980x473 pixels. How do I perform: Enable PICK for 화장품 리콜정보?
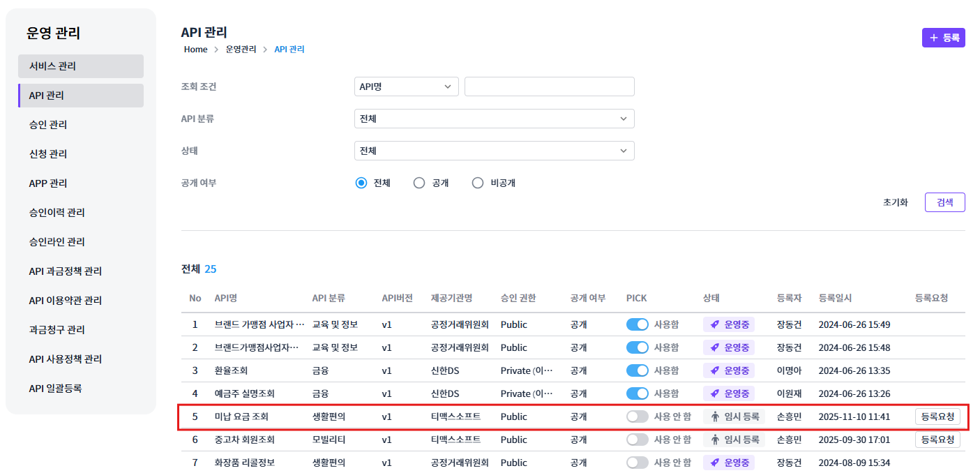pos(638,463)
